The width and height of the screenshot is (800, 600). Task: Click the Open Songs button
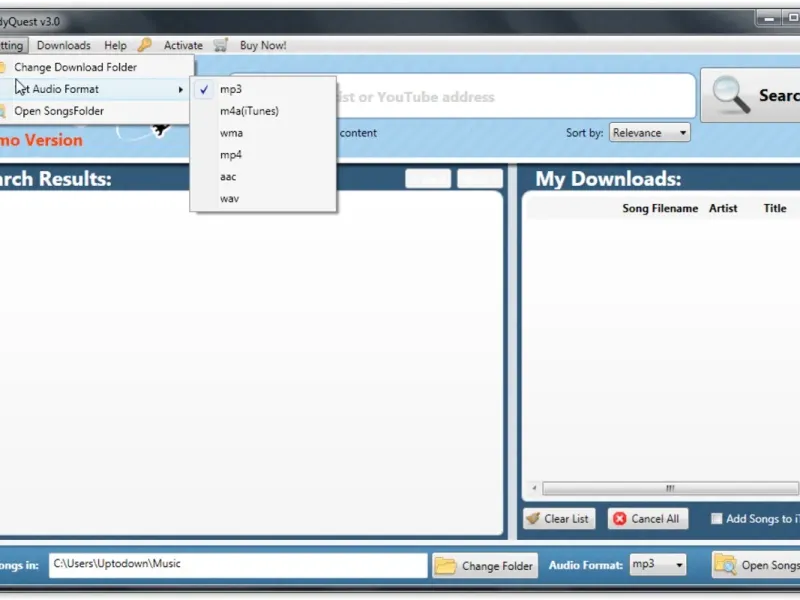pyautogui.click(x=756, y=565)
